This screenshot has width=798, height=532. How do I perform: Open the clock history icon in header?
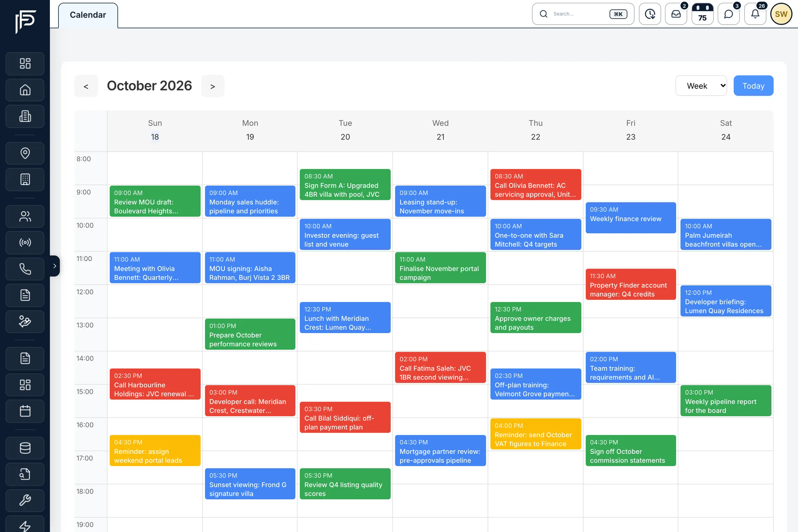coord(650,14)
